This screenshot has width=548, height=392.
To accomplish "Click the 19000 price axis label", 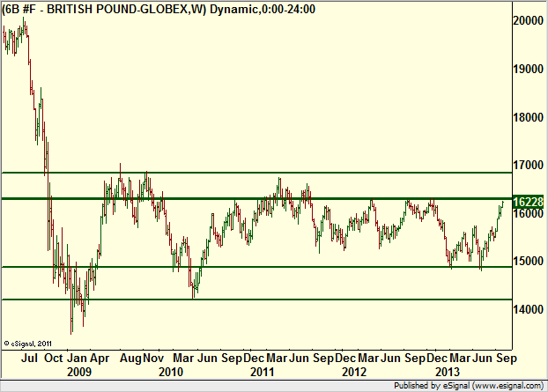I will 528,69.
